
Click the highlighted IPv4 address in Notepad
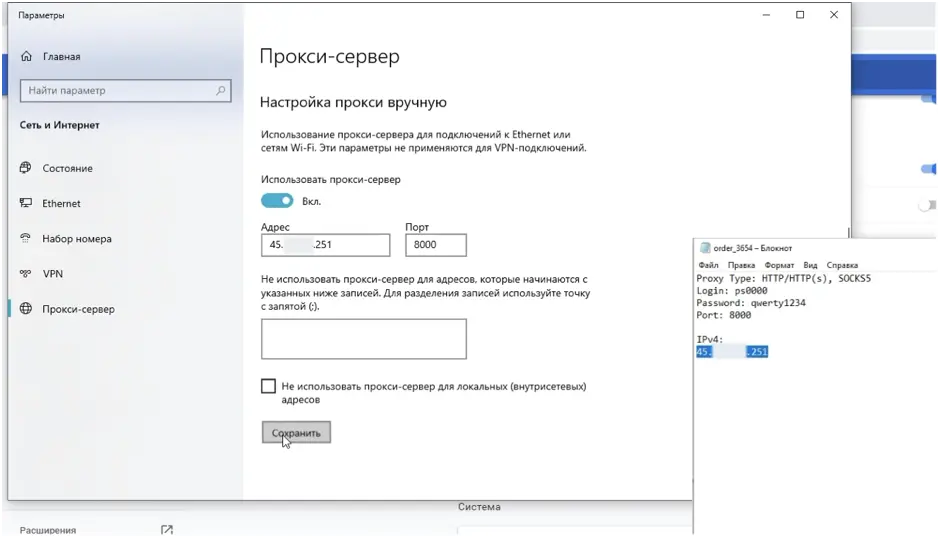(732, 351)
